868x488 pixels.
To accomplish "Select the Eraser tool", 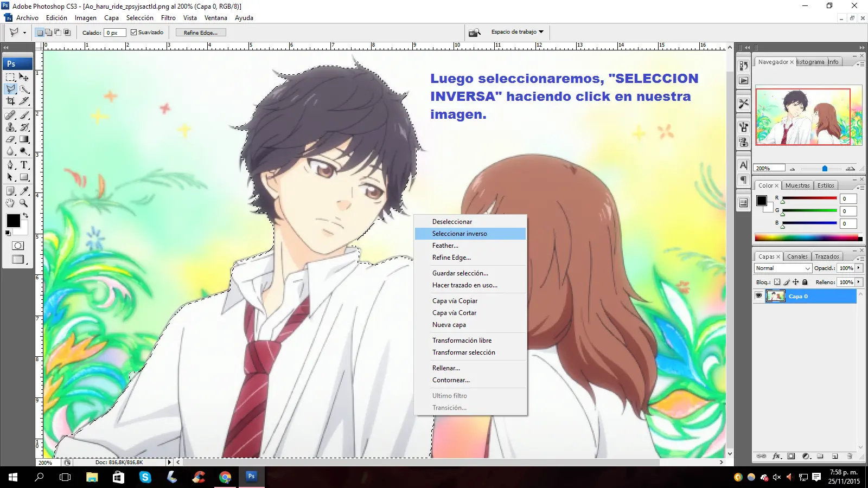I will click(x=10, y=139).
